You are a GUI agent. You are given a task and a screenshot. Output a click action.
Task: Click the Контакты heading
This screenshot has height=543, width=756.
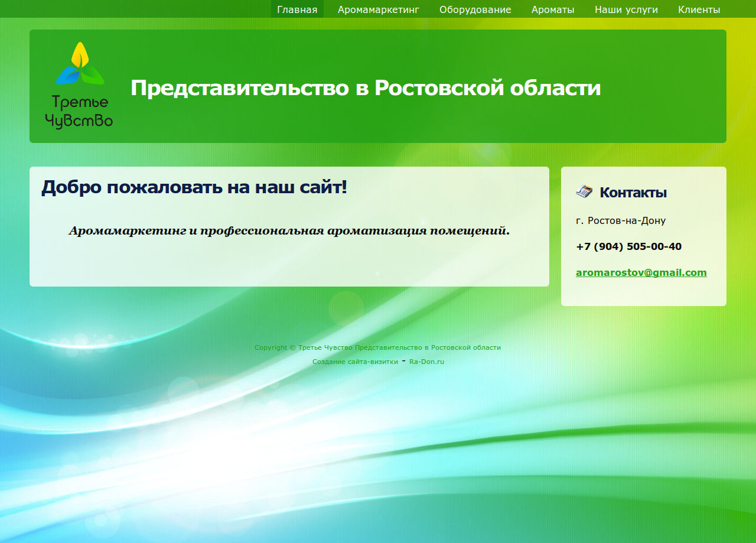coord(633,193)
